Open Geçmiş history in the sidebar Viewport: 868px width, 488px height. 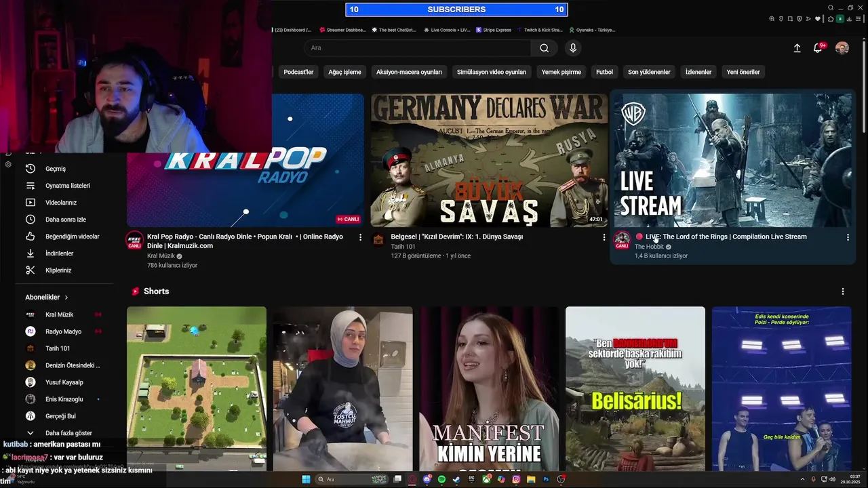pos(55,169)
